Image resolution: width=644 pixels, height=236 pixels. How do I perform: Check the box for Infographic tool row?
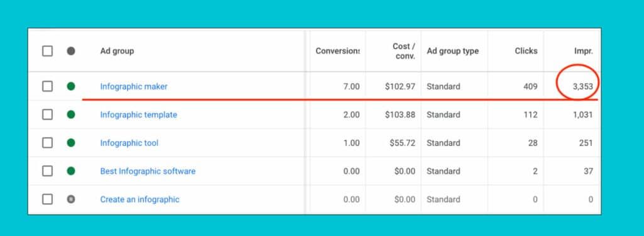48,143
